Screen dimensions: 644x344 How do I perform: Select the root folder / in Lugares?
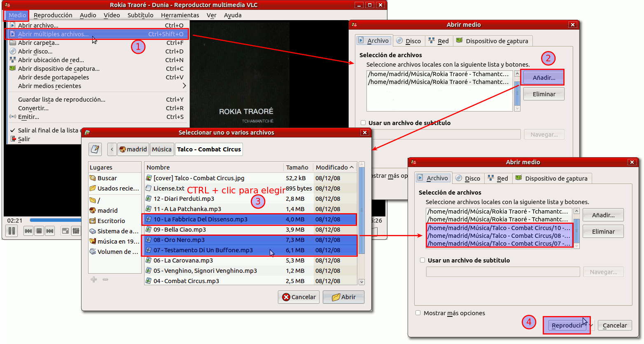pos(114,200)
